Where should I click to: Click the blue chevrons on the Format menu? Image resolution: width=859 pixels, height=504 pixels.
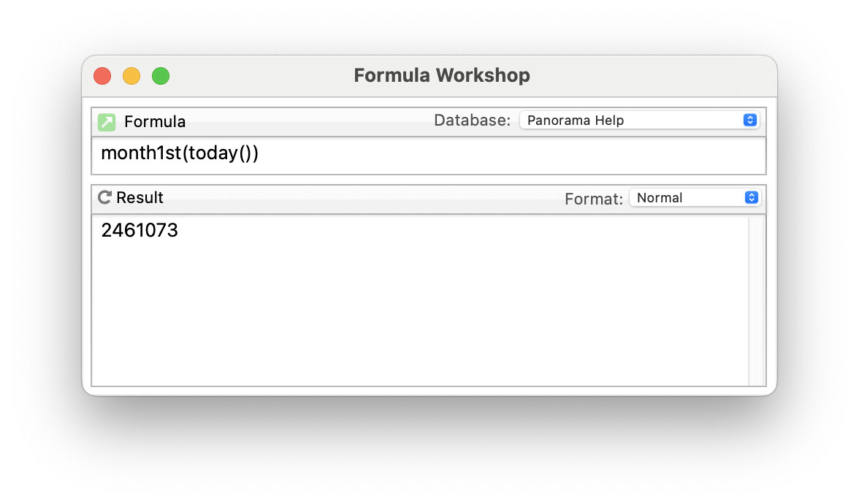(x=749, y=198)
